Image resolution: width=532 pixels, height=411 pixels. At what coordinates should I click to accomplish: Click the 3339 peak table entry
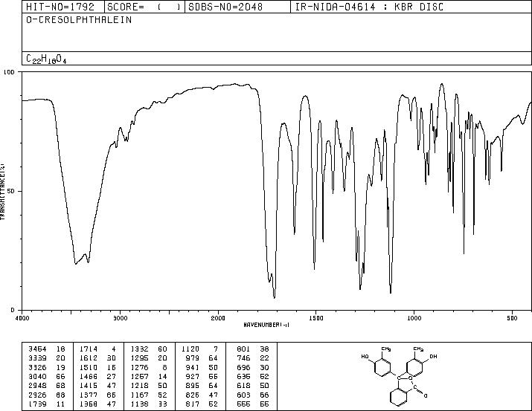[37, 358]
